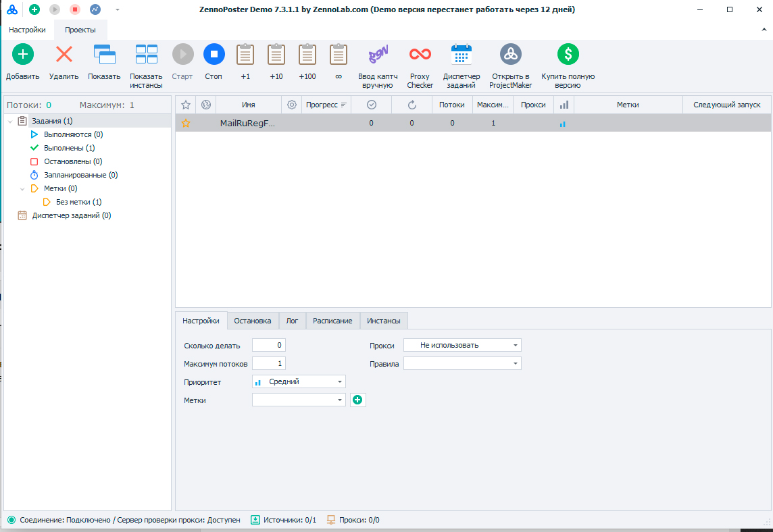Click Открыть в ProjectMaker icon

point(511,54)
